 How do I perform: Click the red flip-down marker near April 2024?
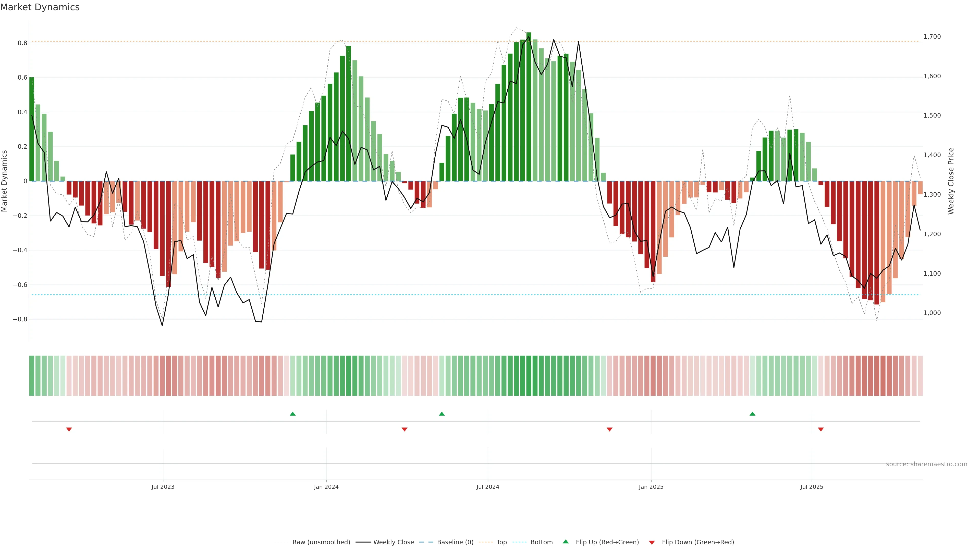405,429
